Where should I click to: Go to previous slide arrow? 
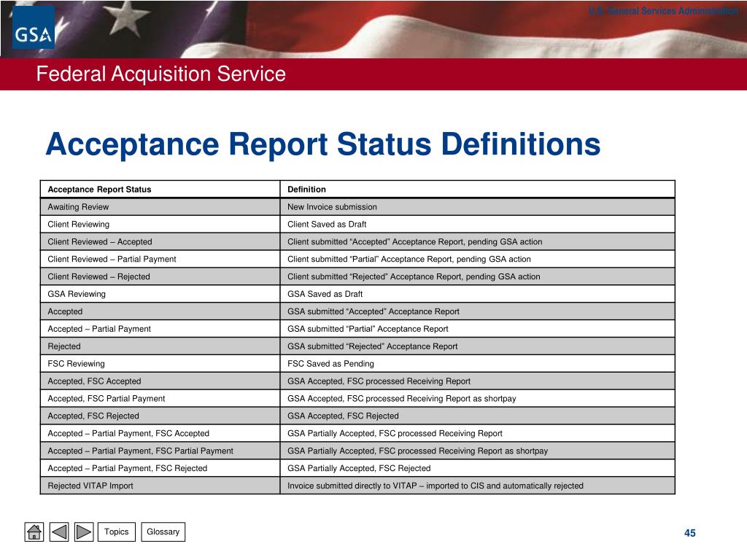pyautogui.click(x=59, y=532)
